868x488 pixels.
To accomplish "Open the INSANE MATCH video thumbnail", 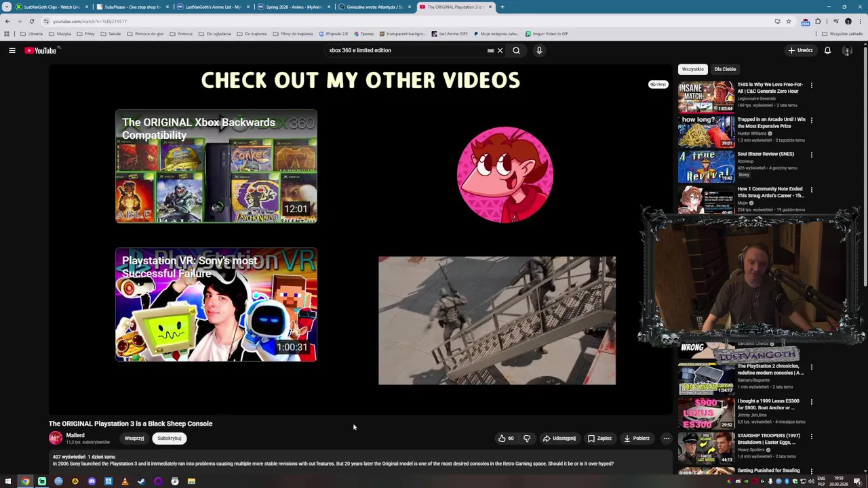I will [706, 97].
